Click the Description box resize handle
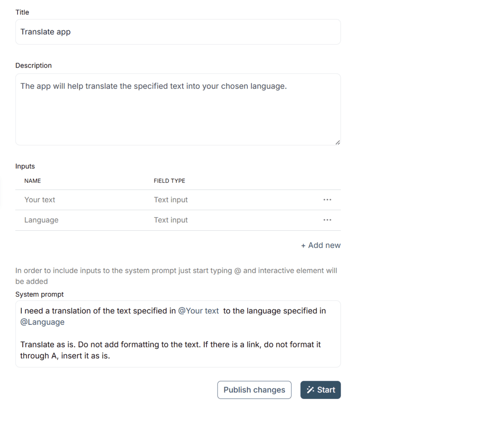Image resolution: width=504 pixels, height=427 pixels. [337, 142]
